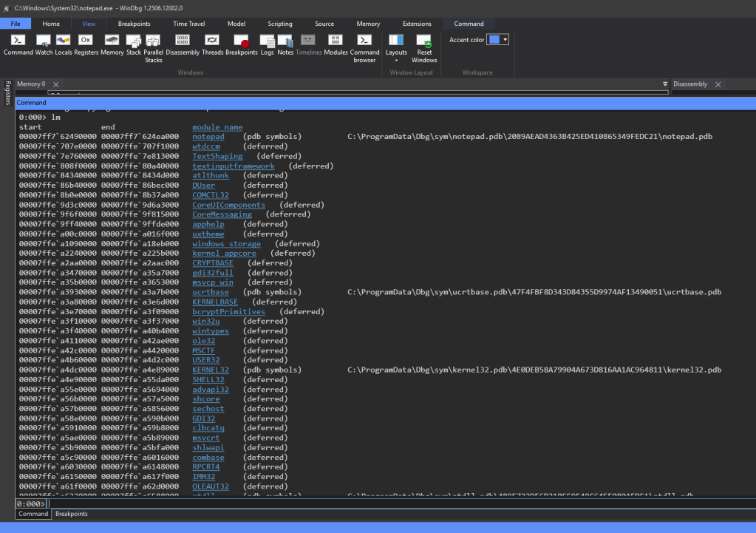
Task: Open the Accent color dropdown arrow
Action: [x=505, y=40]
